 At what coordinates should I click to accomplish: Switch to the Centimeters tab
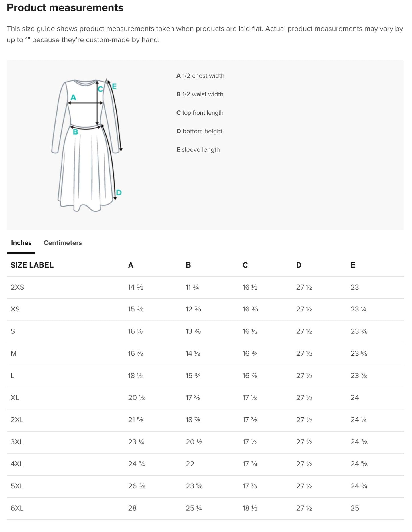62,243
